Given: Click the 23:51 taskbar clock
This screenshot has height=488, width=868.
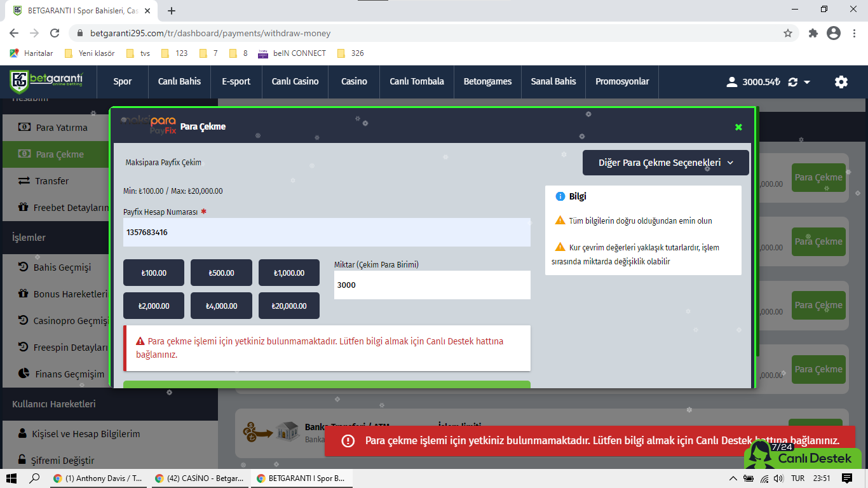Looking at the screenshot, I should tap(823, 478).
